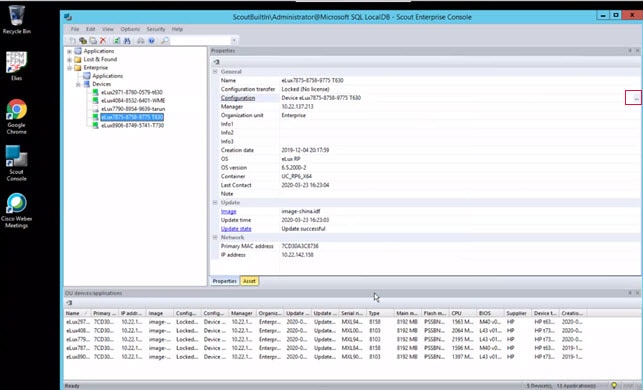Sort by Type column header
This screenshot has height=390, width=643.
(x=380, y=313)
